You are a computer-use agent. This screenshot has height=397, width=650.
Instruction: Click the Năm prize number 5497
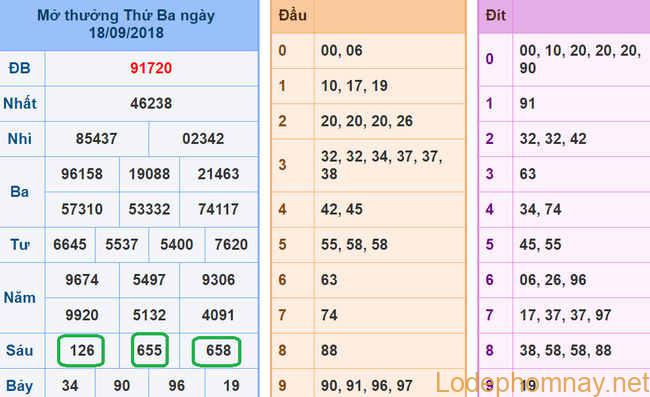coord(149,280)
